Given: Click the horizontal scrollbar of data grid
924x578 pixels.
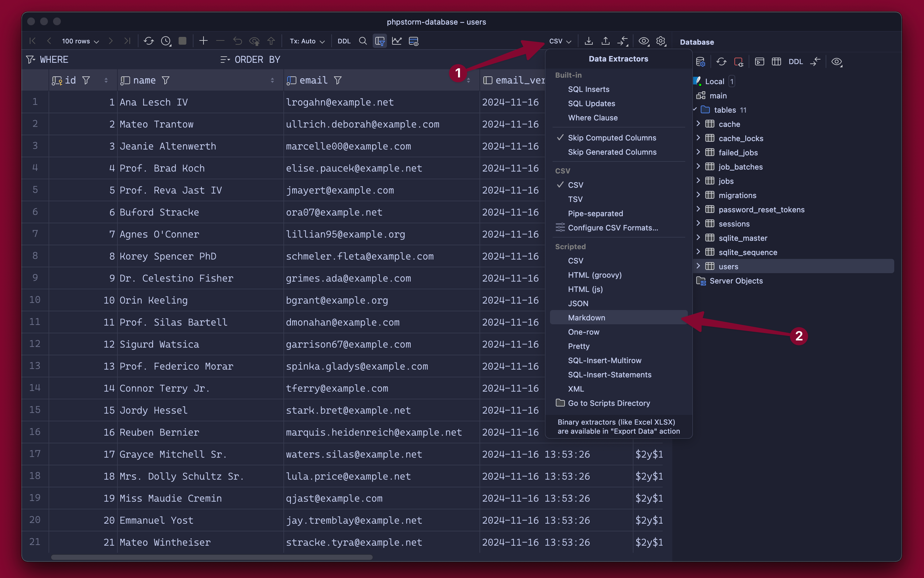Looking at the screenshot, I should pos(212,557).
